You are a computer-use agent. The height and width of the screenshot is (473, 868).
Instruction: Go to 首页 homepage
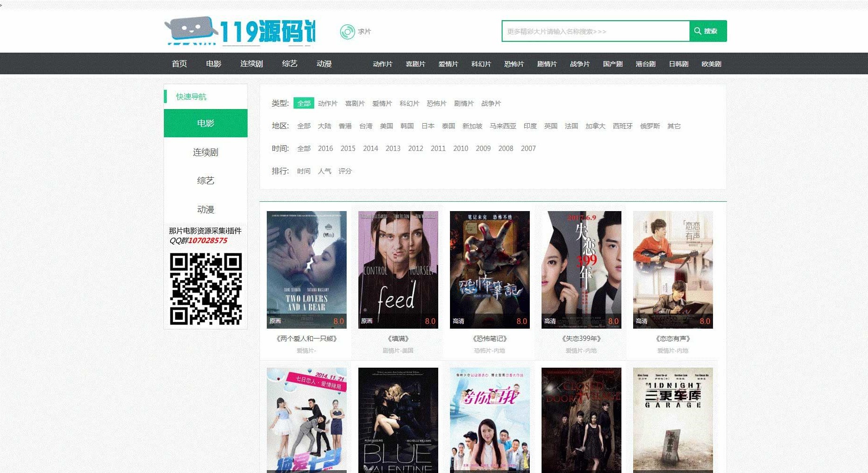179,63
